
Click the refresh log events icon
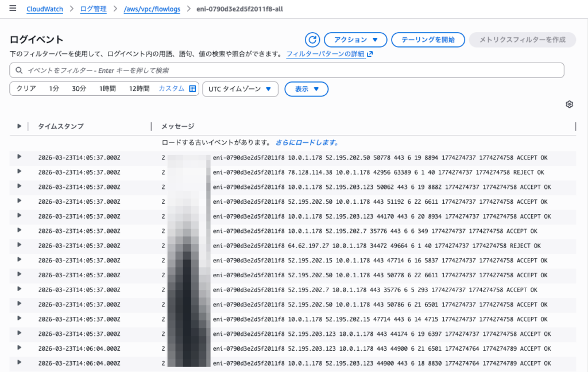click(x=312, y=40)
